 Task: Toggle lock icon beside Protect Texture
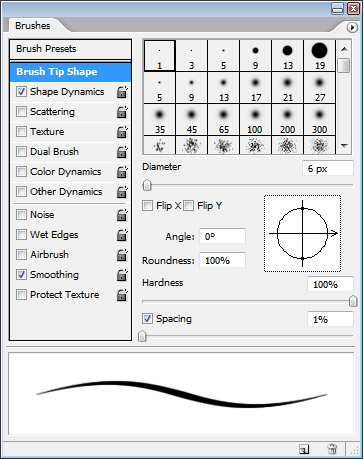(x=122, y=295)
